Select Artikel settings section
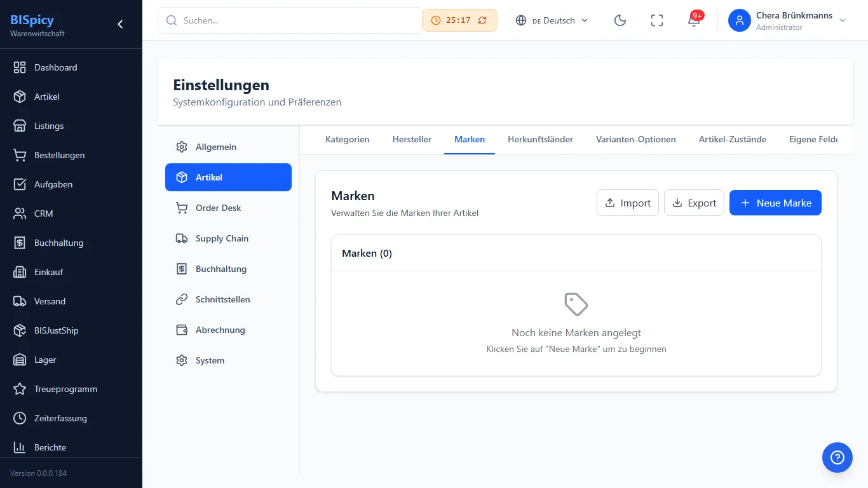Screen dimensions: 868x488 pyautogui.click(x=228, y=177)
